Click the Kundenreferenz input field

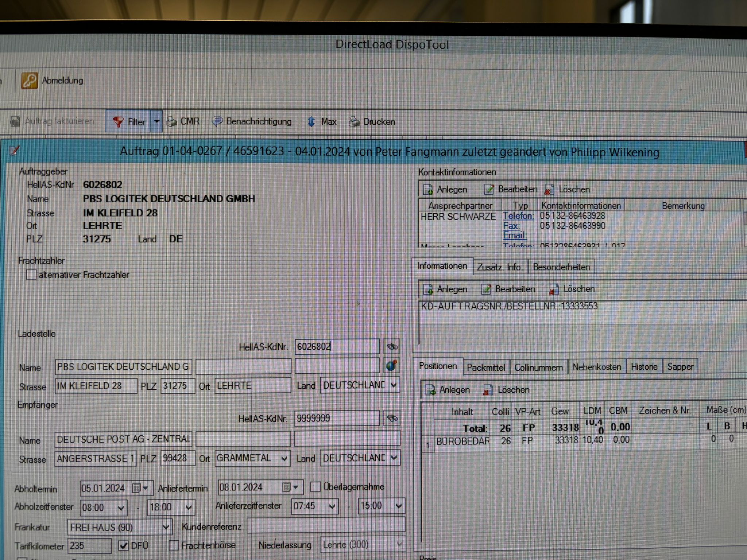click(326, 525)
